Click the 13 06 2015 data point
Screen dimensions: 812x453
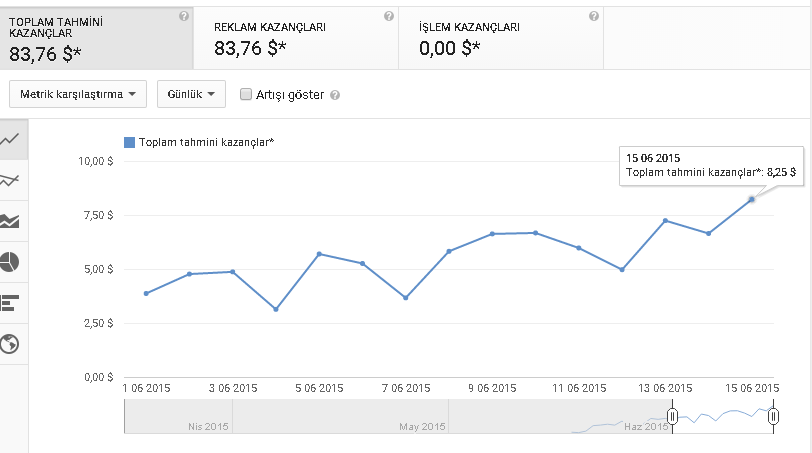[665, 221]
